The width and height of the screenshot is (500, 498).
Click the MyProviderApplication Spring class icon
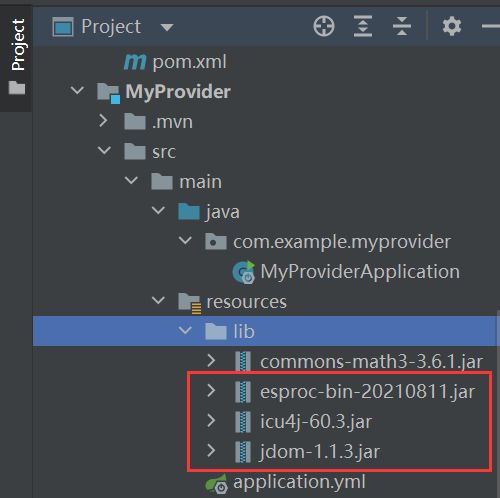coord(244,272)
